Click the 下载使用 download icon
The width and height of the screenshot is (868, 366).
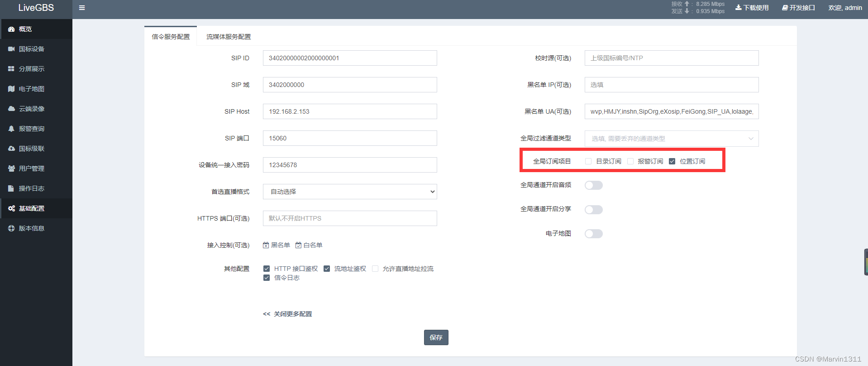738,8
